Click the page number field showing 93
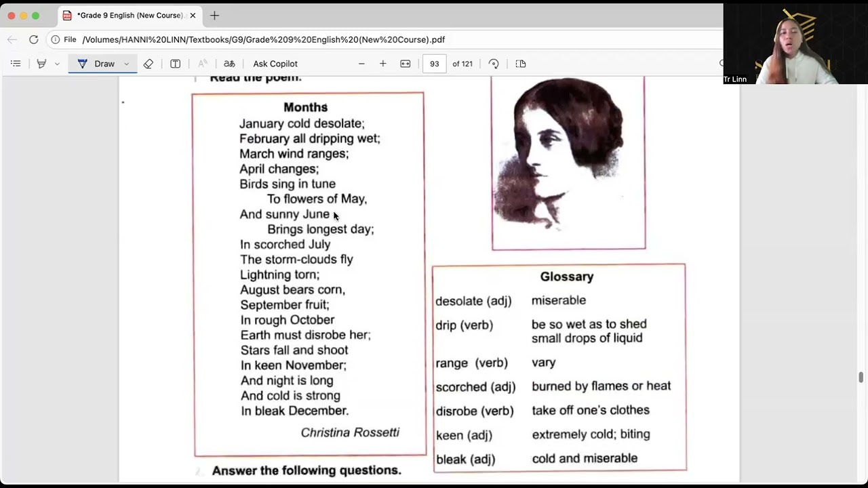Image resolution: width=868 pixels, height=488 pixels. tap(434, 64)
